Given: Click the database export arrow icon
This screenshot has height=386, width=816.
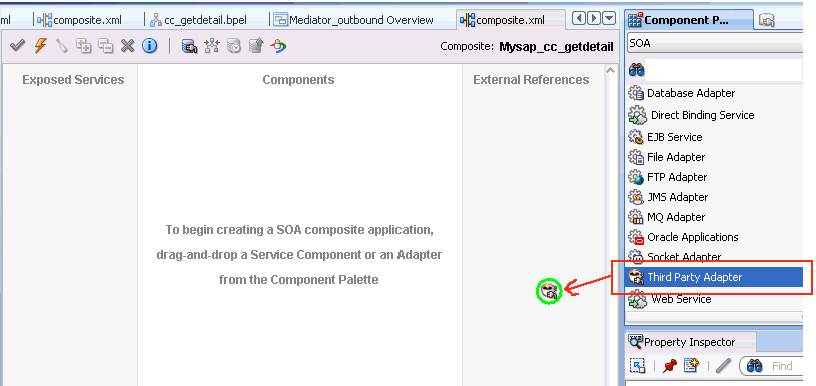Looking at the screenshot, I should pos(256,46).
